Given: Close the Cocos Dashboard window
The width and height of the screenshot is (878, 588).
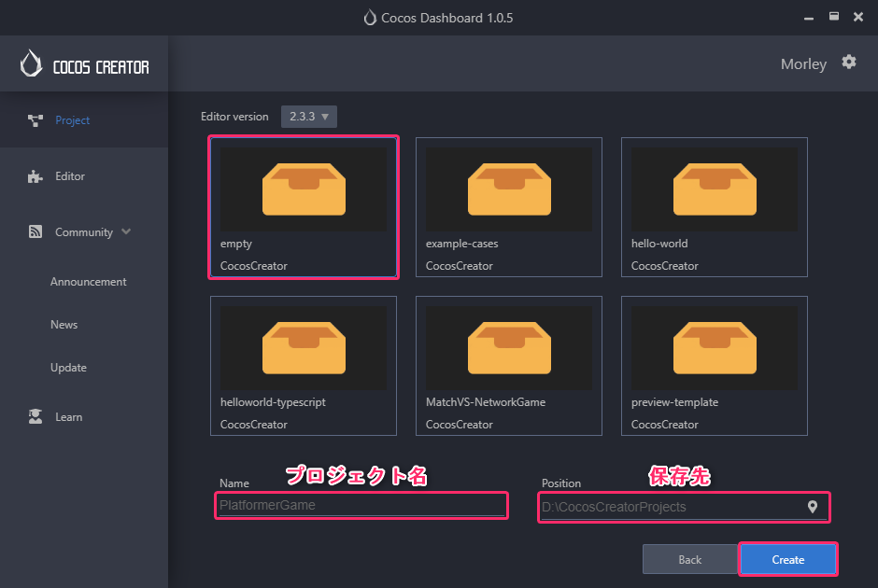Looking at the screenshot, I should point(857,17).
